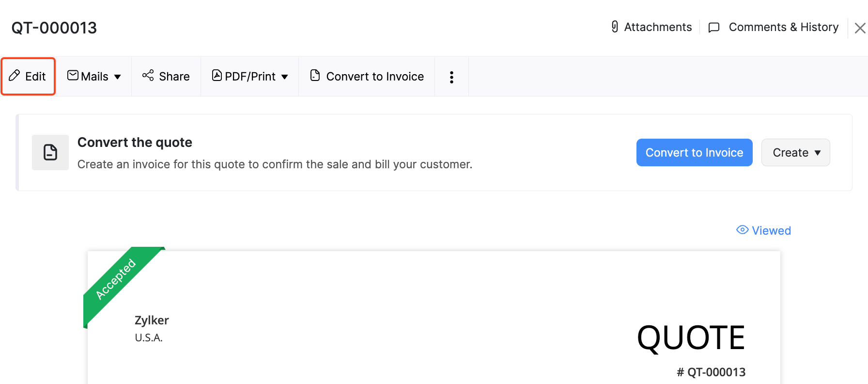Viewport: 868px width, 384px height.
Task: Click the PDF document icon
Action: (x=217, y=76)
